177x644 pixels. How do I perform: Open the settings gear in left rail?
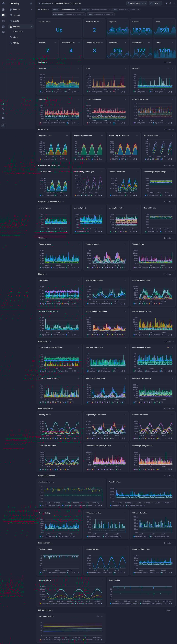pyautogui.click(x=3, y=113)
